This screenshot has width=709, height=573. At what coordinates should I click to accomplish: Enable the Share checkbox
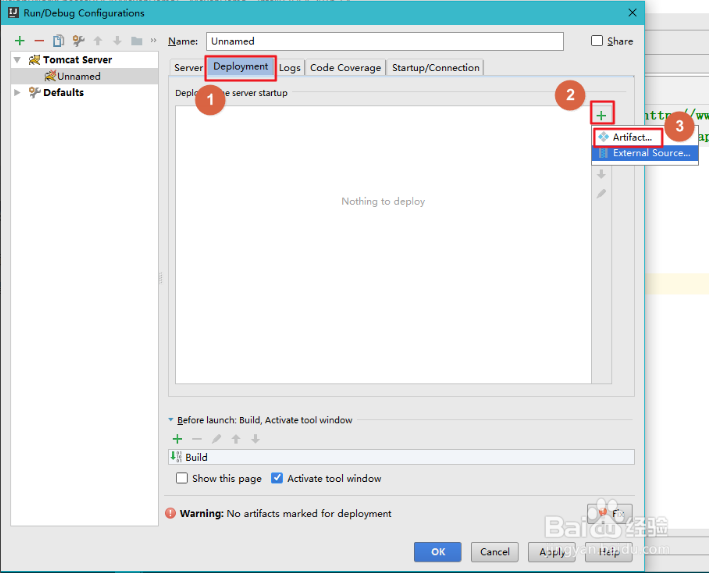tap(597, 41)
